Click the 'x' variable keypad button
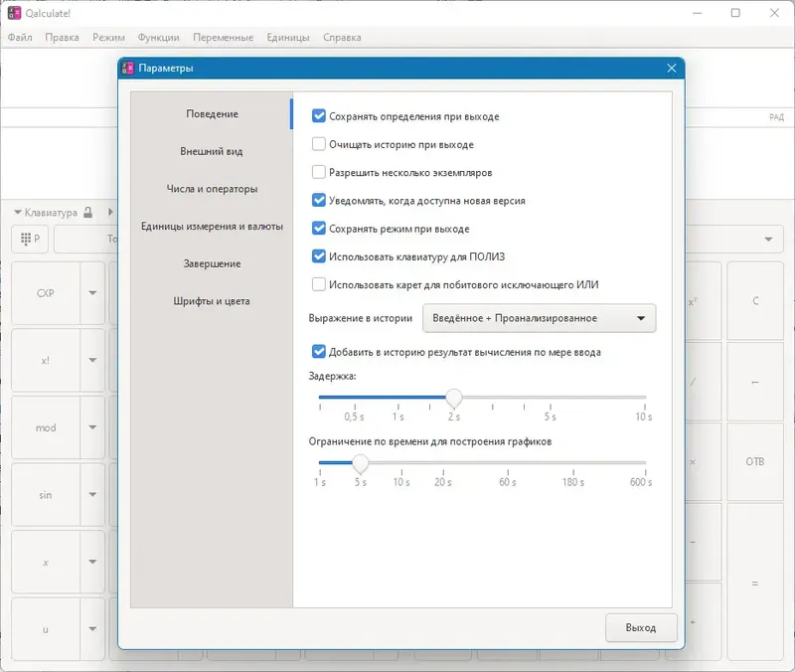Image resolution: width=795 pixels, height=672 pixels. (46, 563)
